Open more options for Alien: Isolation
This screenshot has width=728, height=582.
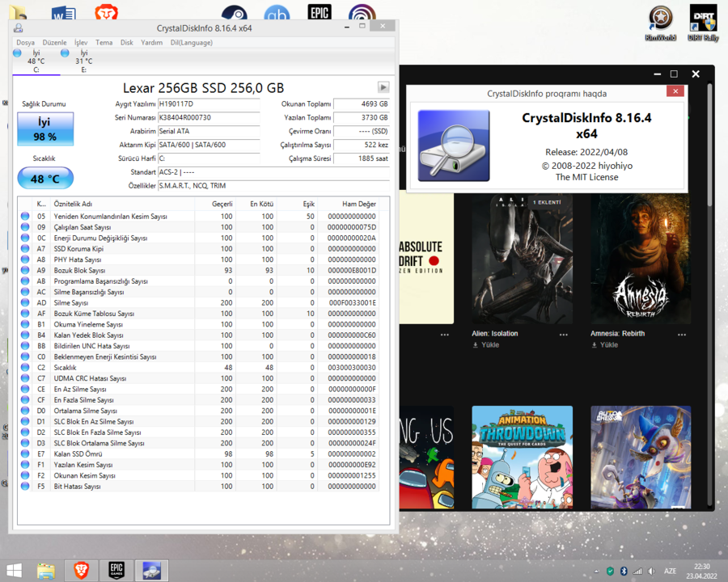[564, 334]
